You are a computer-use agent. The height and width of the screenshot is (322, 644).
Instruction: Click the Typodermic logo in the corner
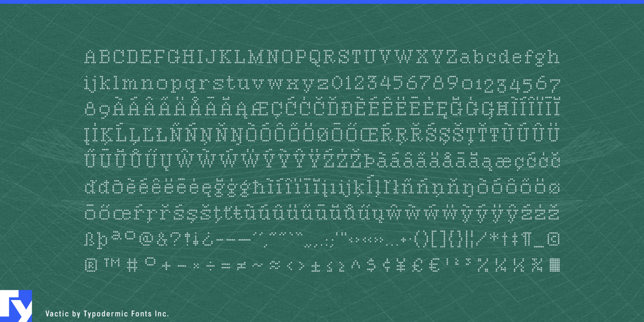tap(16, 306)
